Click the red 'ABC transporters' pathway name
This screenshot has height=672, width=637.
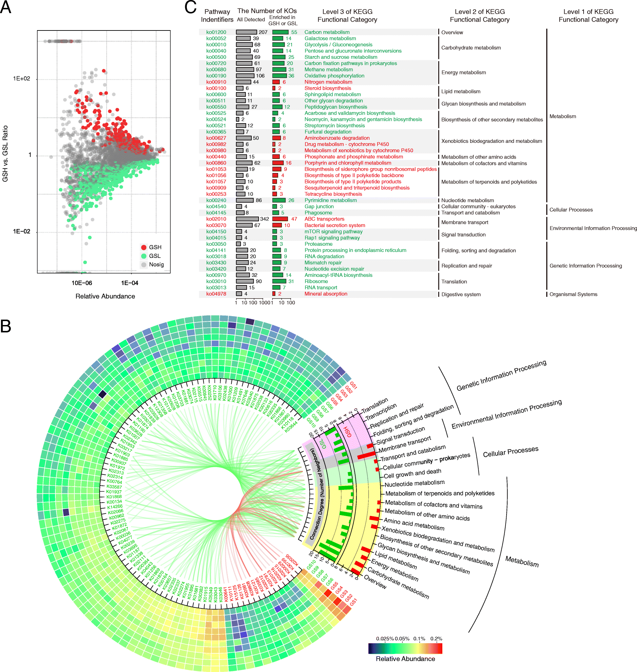coord(324,219)
